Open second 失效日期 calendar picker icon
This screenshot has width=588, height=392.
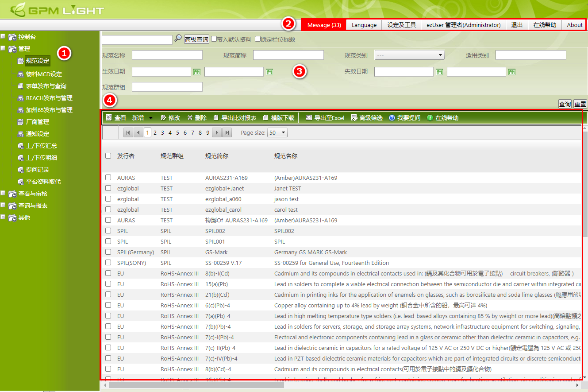click(512, 72)
